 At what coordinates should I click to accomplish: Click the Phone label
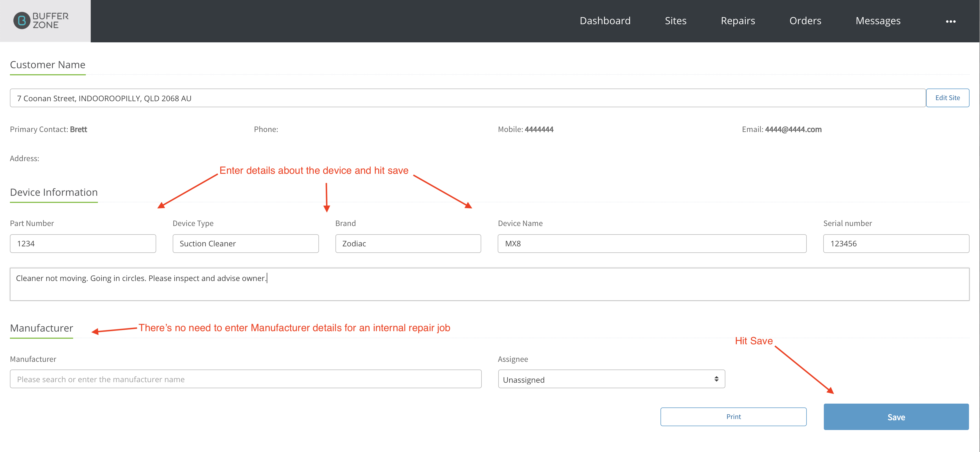(266, 129)
